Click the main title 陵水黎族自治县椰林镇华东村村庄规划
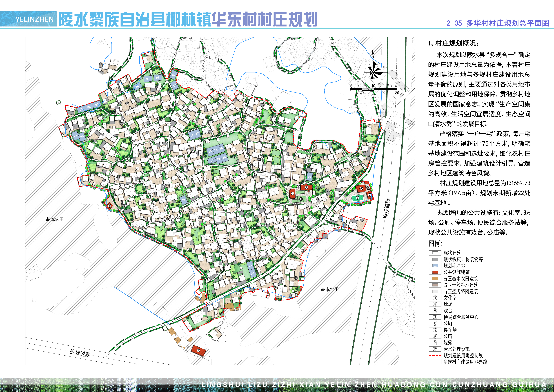Viewport: 554px width, 392px height. [x=188, y=19]
